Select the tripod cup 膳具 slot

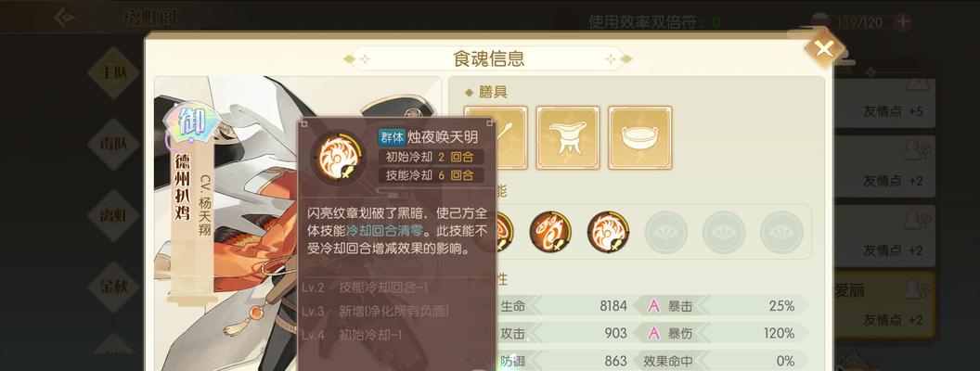click(x=568, y=137)
